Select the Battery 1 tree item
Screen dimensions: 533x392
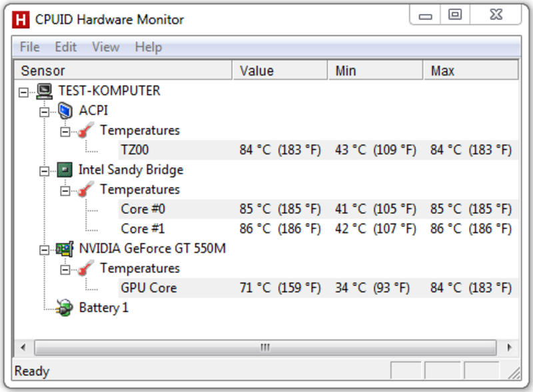tap(104, 307)
